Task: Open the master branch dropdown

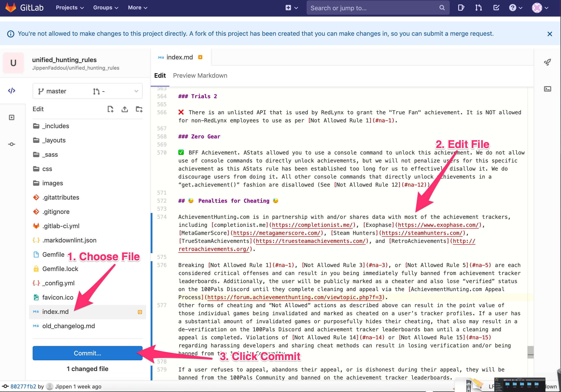Action: coord(87,91)
